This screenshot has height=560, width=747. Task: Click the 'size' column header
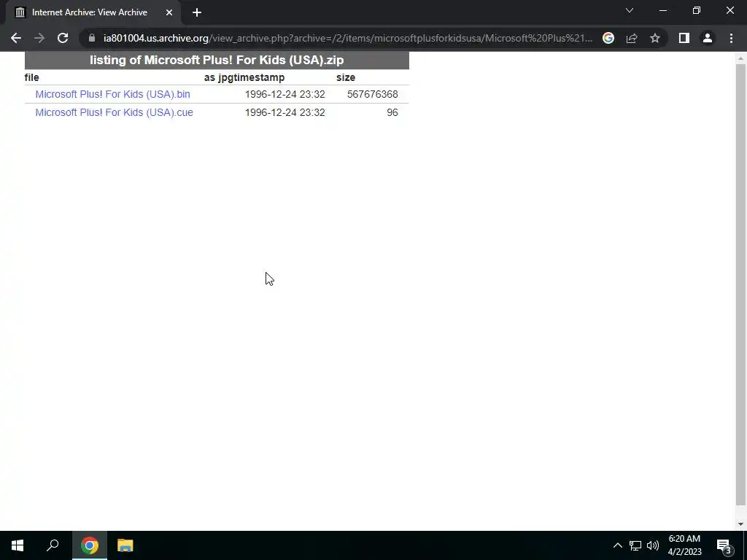coord(345,77)
